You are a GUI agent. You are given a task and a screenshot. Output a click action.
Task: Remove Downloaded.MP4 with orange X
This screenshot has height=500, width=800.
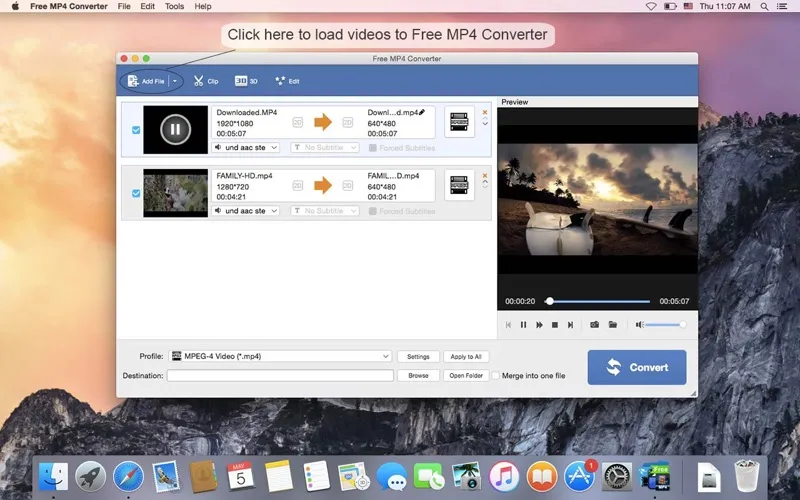click(x=485, y=112)
